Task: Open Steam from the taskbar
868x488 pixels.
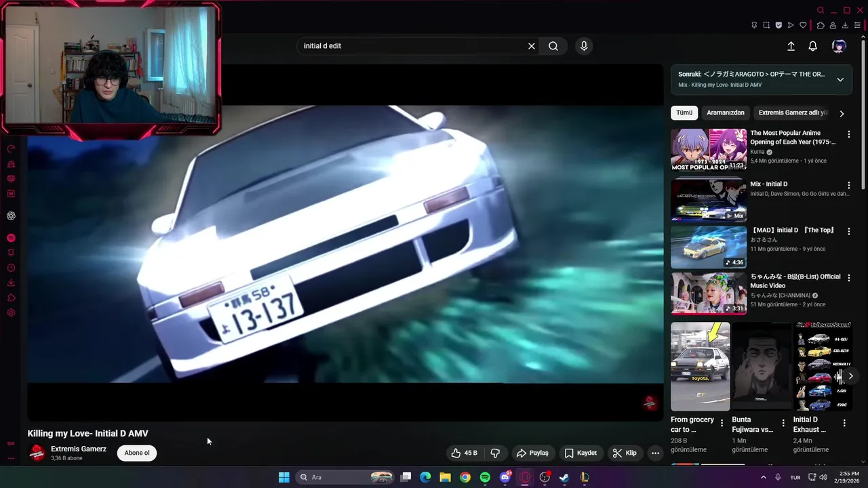Action: [564, 477]
